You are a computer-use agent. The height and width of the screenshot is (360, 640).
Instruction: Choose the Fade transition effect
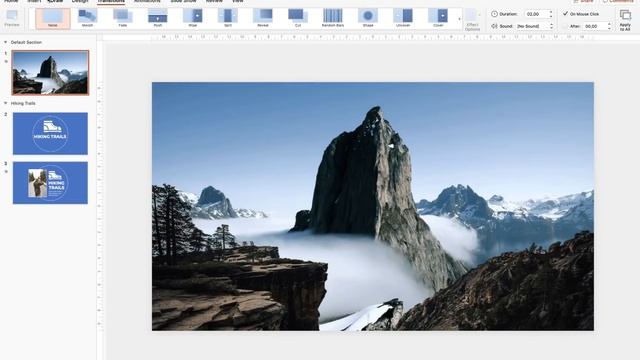click(x=122, y=18)
